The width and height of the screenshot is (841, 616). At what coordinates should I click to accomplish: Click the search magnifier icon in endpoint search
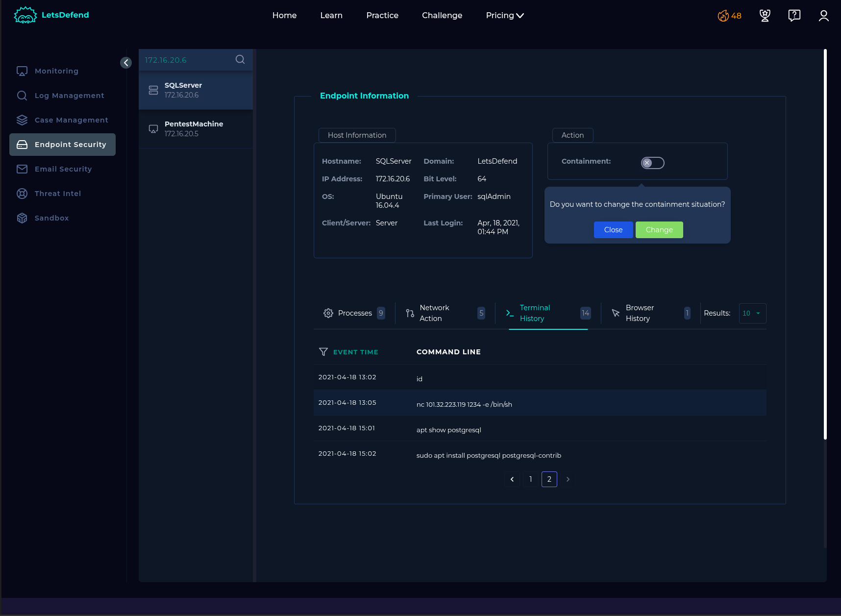point(240,59)
